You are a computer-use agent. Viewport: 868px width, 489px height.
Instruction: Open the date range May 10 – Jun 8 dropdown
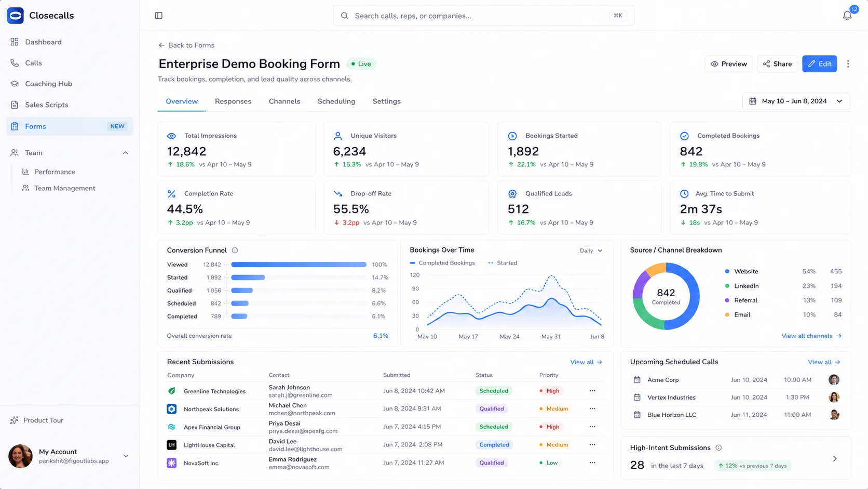[x=796, y=101]
